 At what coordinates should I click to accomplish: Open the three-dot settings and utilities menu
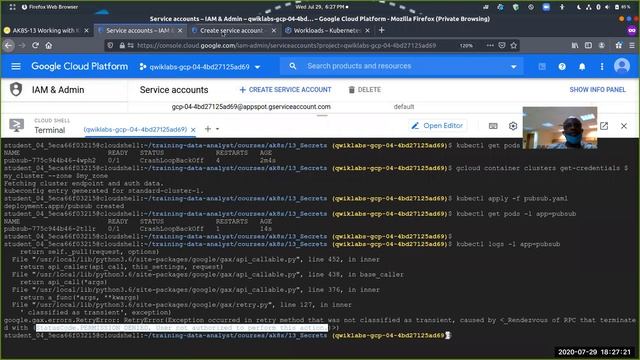(x=602, y=67)
